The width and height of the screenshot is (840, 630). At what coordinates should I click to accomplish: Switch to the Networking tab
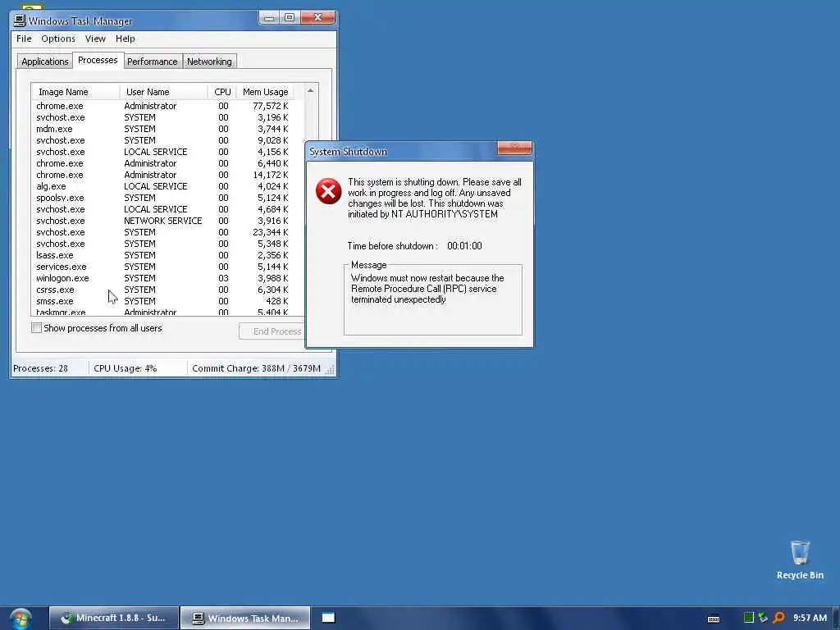pos(209,62)
